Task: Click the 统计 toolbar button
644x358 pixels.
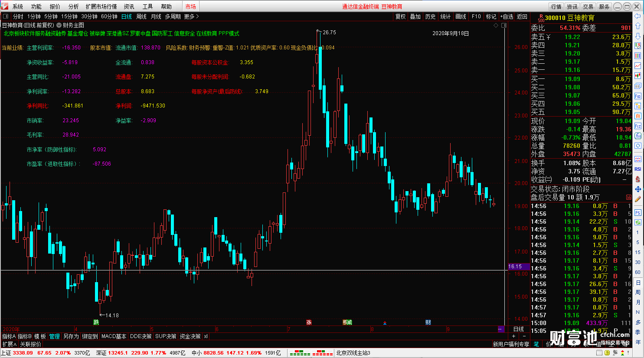Action: pyautogui.click(x=445, y=16)
